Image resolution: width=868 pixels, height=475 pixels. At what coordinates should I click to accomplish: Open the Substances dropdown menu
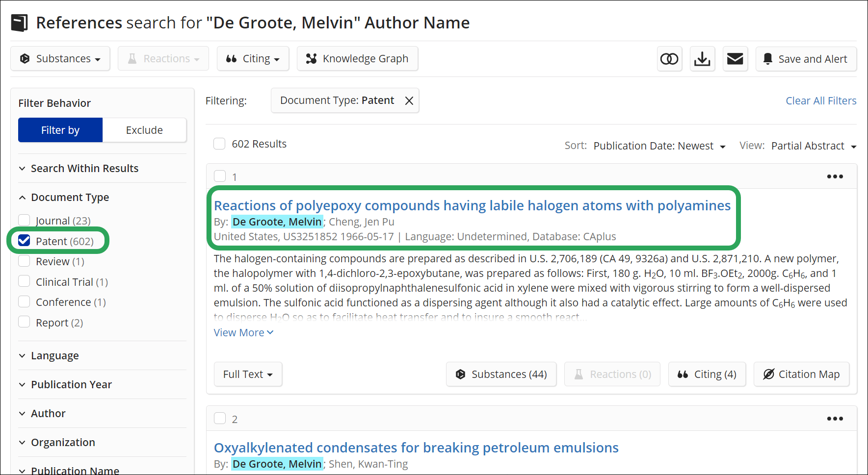60,59
